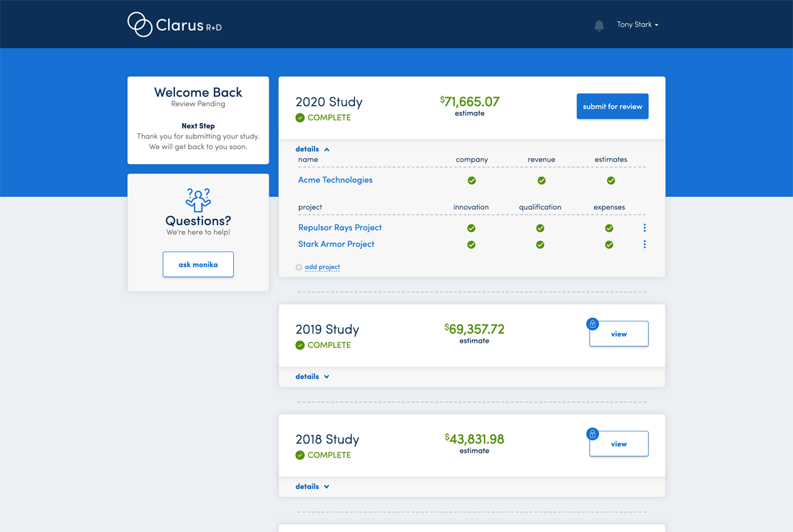Click the Next Step label

tap(198, 126)
